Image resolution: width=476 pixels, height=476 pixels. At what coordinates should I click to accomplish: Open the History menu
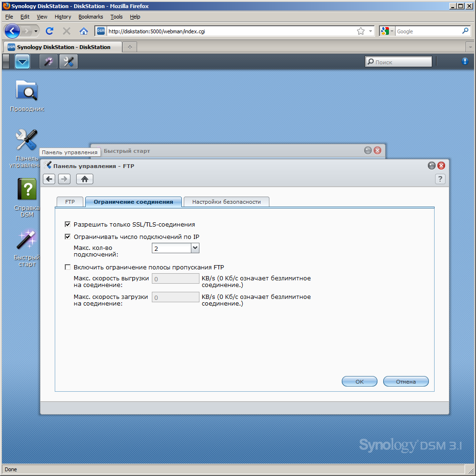pyautogui.click(x=63, y=17)
